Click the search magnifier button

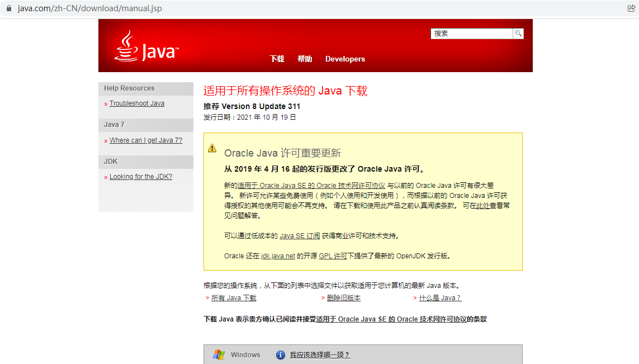pyautogui.click(x=518, y=34)
